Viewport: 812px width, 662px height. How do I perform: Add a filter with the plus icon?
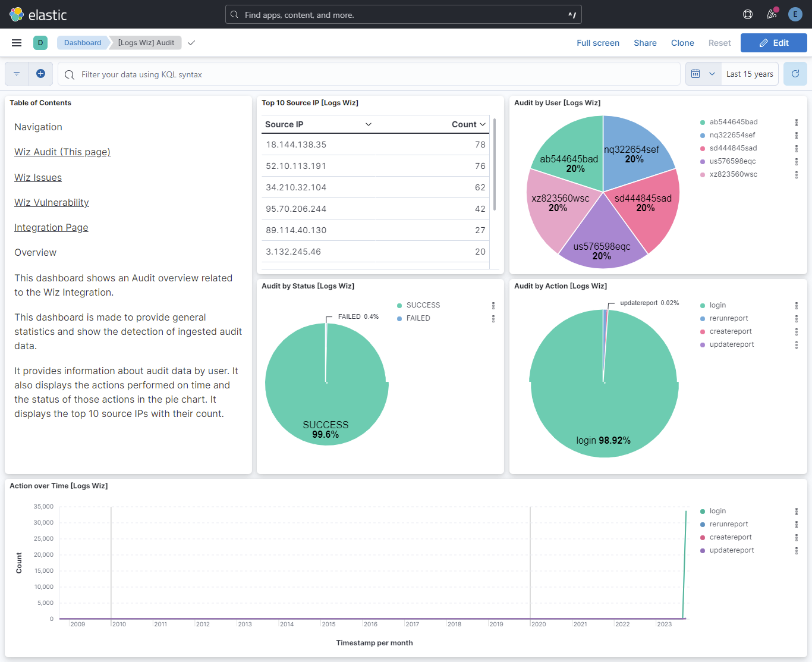[x=40, y=73]
